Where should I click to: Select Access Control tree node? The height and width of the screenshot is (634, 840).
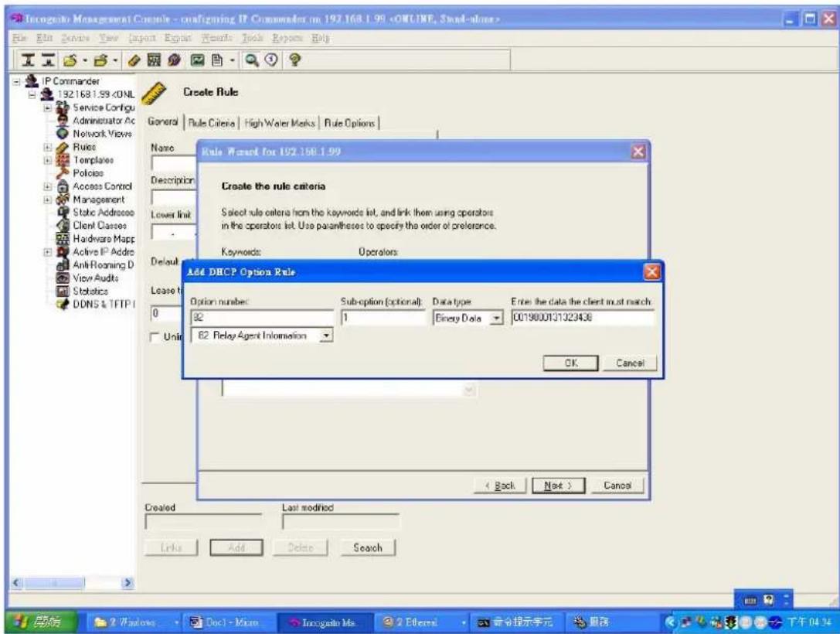102,186
